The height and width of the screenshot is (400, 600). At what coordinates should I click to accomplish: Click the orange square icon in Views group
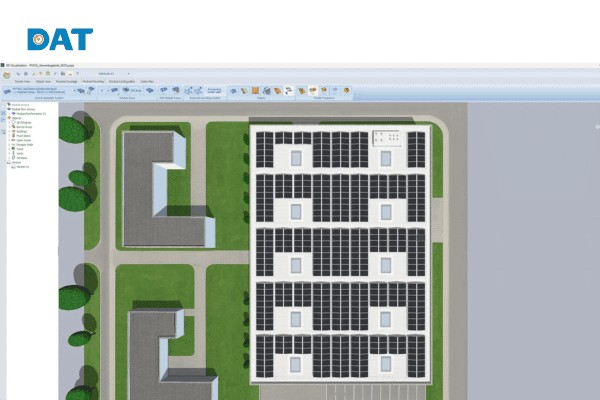point(255,91)
